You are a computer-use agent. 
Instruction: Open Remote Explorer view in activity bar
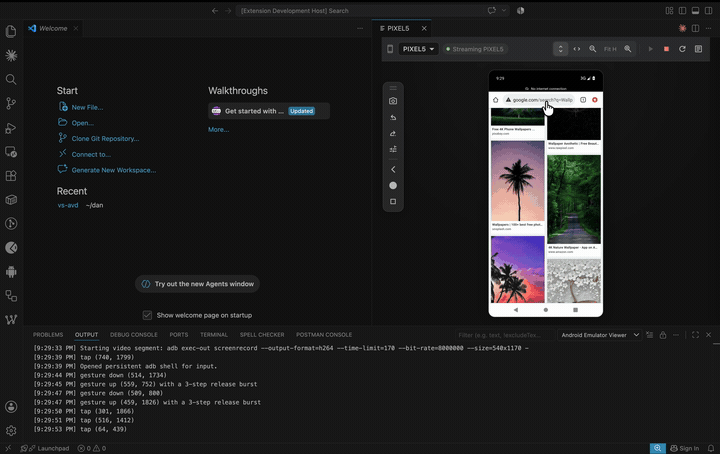[11, 152]
